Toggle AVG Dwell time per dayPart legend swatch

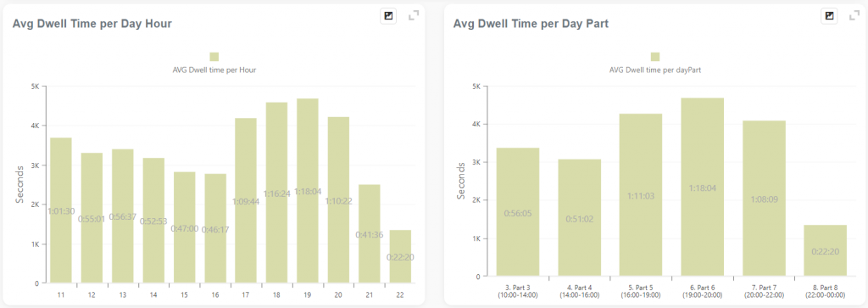(x=655, y=57)
